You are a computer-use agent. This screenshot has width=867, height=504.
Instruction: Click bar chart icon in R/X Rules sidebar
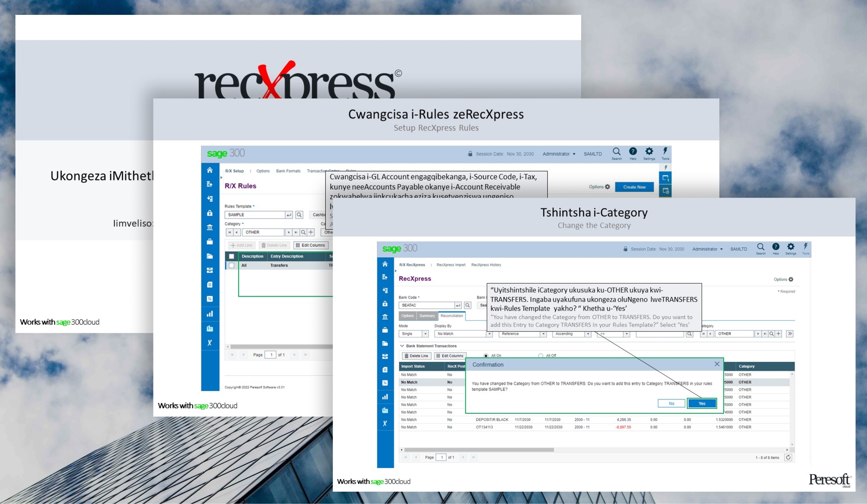coord(210,314)
